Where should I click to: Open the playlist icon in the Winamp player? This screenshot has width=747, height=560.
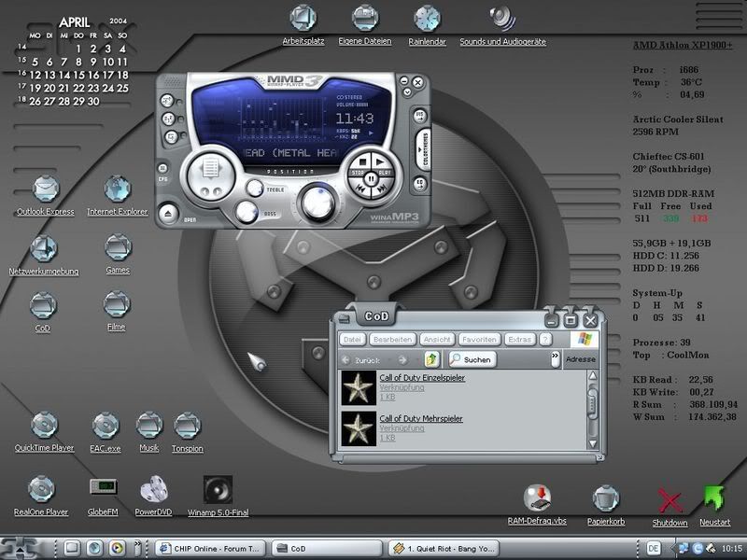(211, 169)
